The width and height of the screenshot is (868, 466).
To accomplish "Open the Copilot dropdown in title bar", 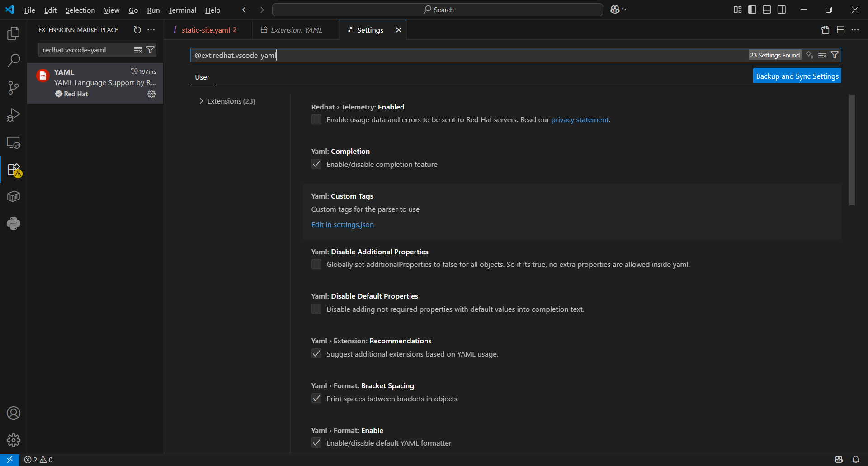I will click(x=618, y=10).
